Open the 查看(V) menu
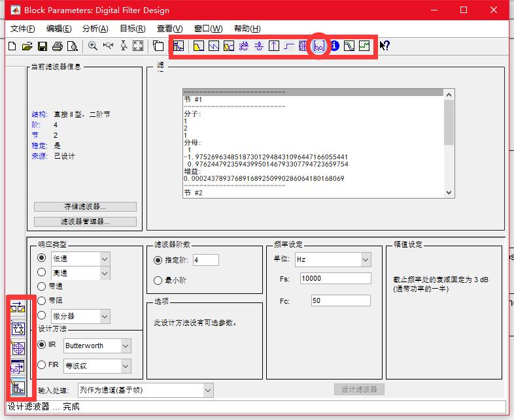Image resolution: width=514 pixels, height=420 pixels. [169, 29]
